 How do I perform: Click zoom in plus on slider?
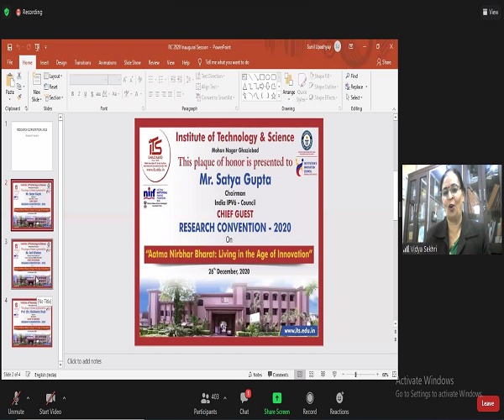click(377, 375)
